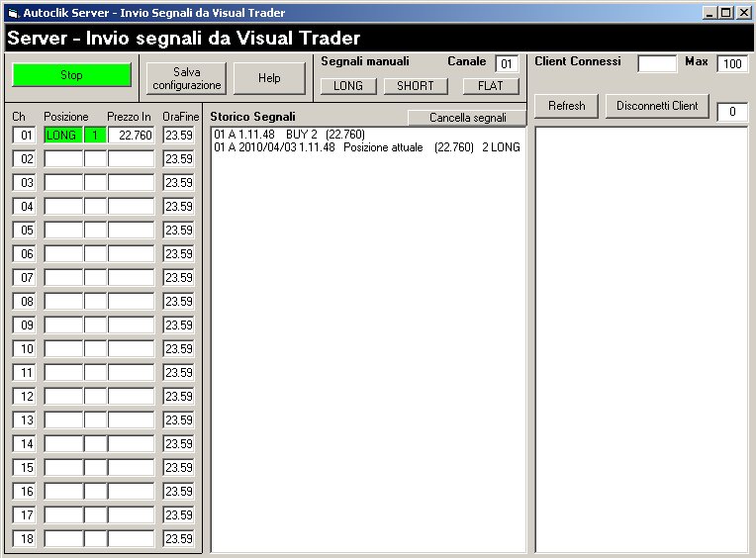Screen dimensions: 756x558
Task: Click the field showing 0 beside Disconnetti Client
Action: (732, 112)
